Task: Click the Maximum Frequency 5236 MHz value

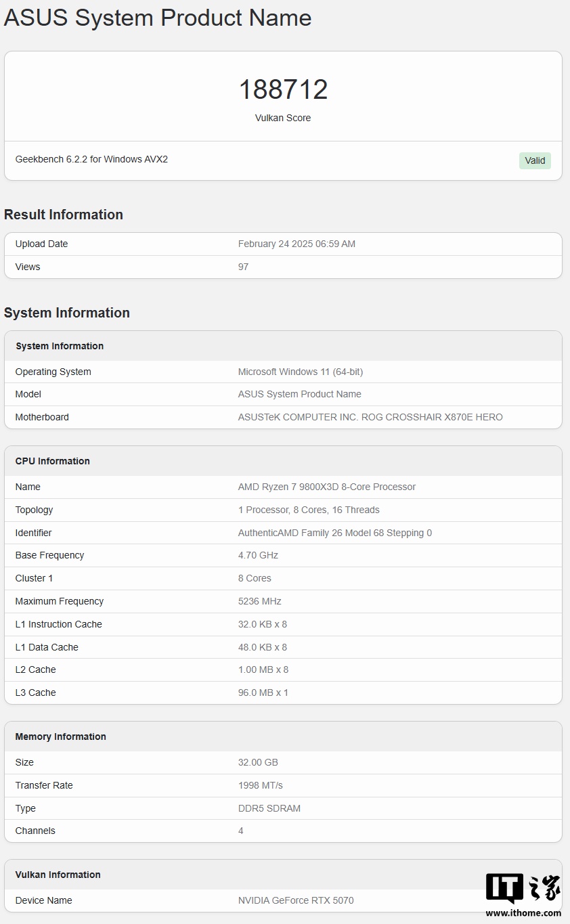Action: click(x=259, y=601)
